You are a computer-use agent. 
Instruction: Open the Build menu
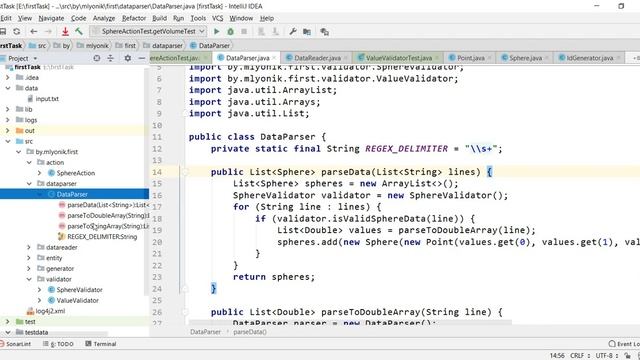159,18
